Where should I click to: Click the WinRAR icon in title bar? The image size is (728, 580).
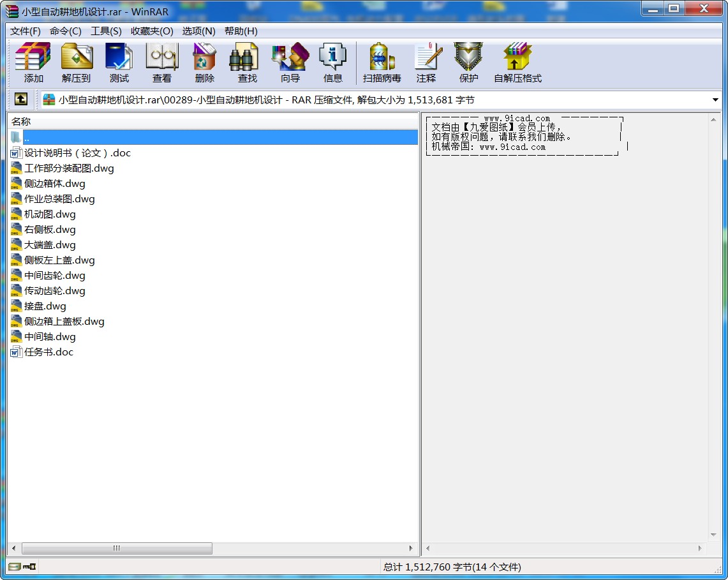tap(11, 11)
